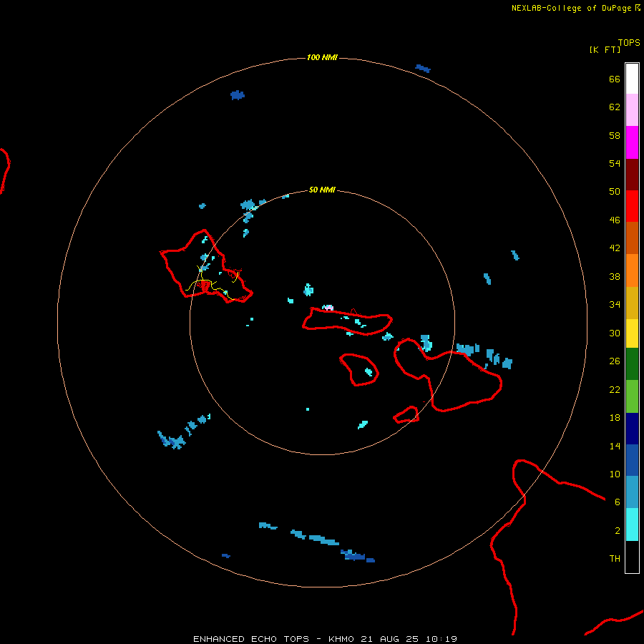This screenshot has width=644, height=644.
Task: Click the 58 value on the scale
Action: (615, 135)
